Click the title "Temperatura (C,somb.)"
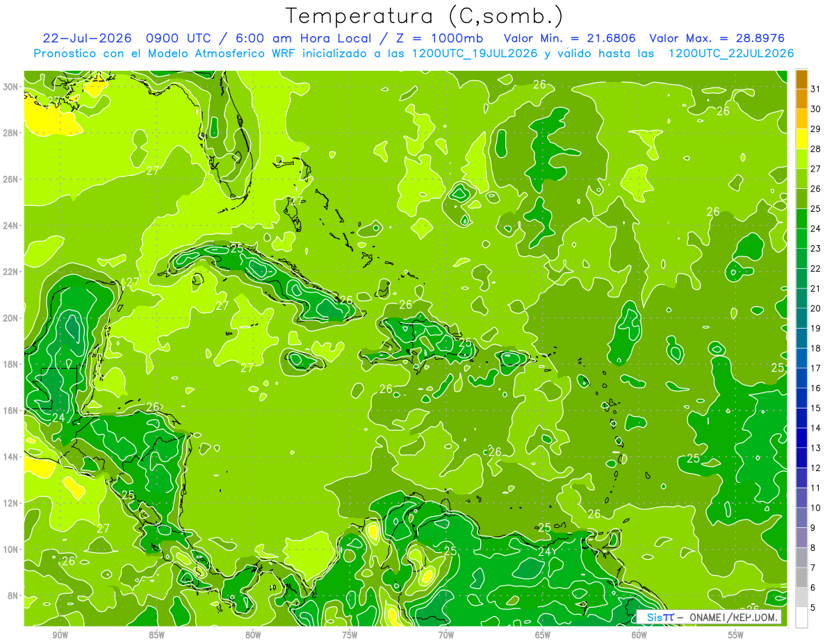 pos(425,15)
